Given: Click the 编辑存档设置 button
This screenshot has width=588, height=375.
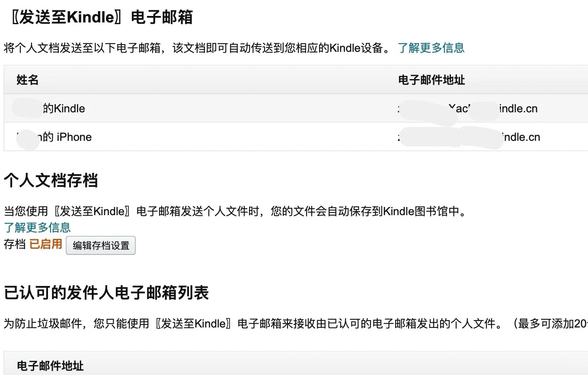Looking at the screenshot, I should [x=101, y=245].
